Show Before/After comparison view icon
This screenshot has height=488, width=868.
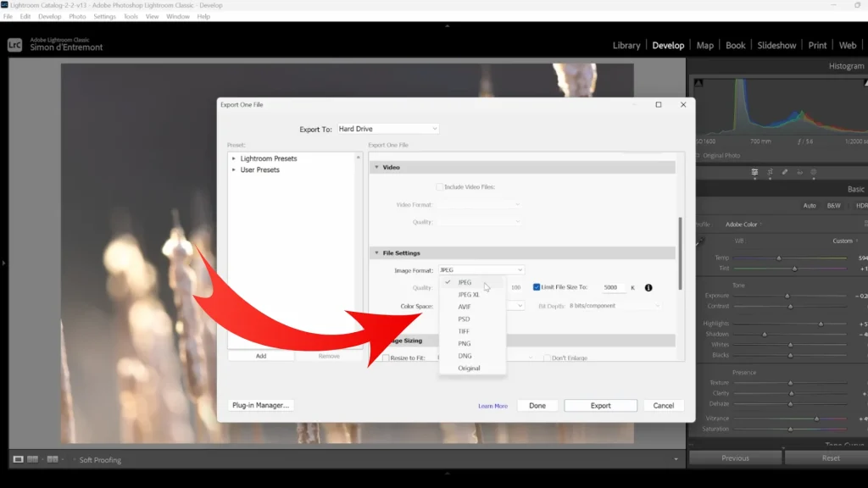53,459
